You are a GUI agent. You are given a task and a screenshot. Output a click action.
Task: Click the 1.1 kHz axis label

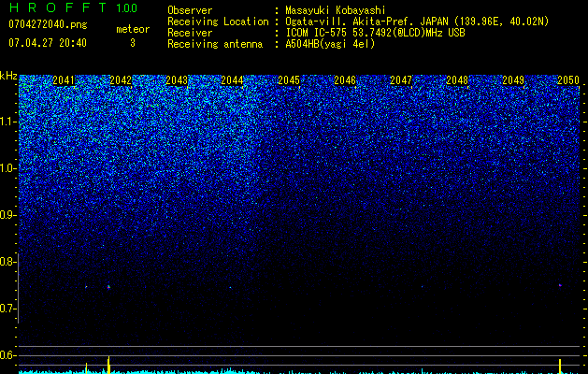7,122
